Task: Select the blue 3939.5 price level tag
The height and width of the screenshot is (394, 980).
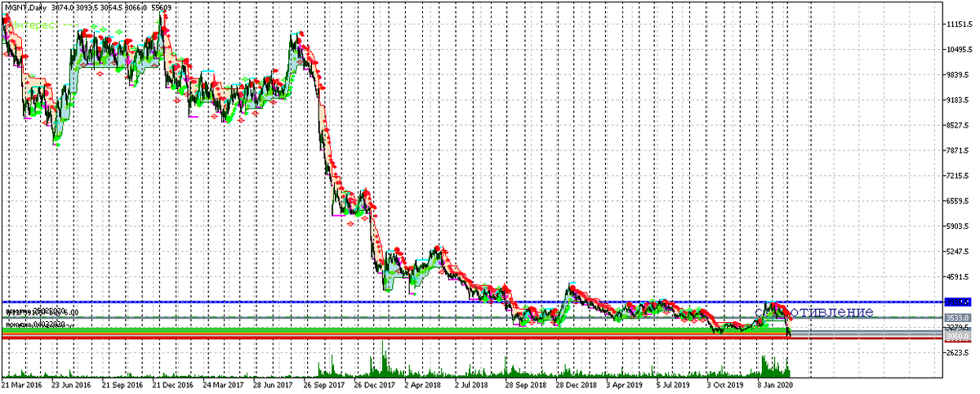Action: click(x=957, y=302)
